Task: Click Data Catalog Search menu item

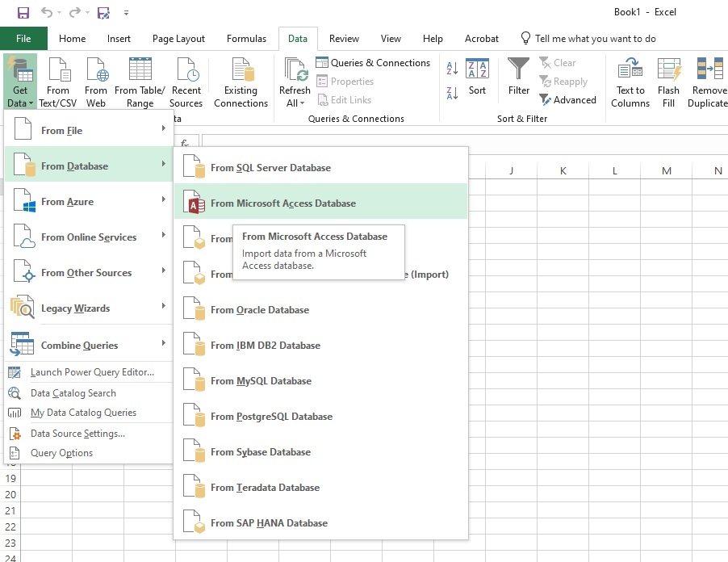Action: coord(88,393)
